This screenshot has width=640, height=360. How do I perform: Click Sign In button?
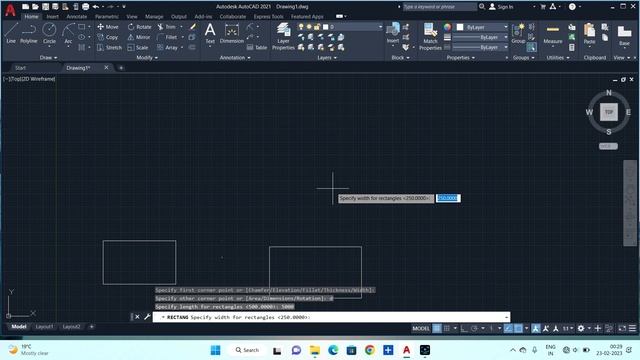pyautogui.click(x=501, y=7)
